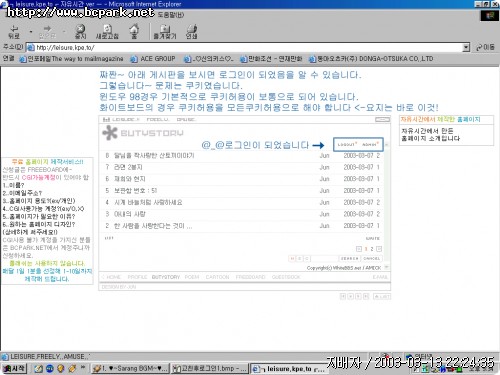Open the POEM tab in site navigation

(192, 277)
